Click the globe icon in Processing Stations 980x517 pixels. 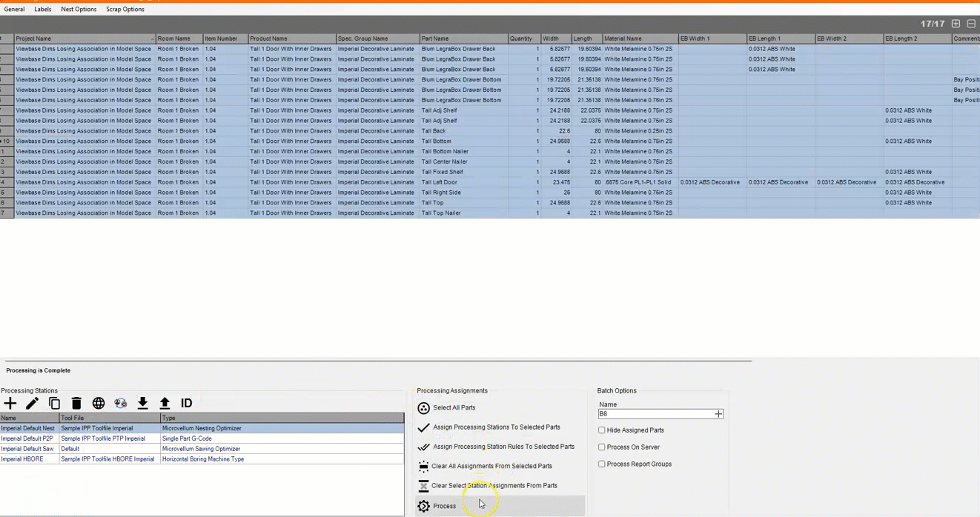99,403
